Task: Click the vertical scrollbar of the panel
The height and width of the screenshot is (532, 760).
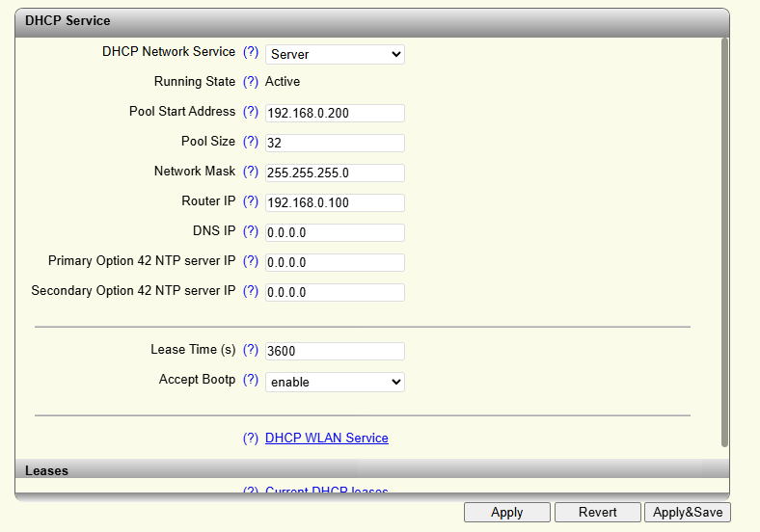Action: point(724,241)
